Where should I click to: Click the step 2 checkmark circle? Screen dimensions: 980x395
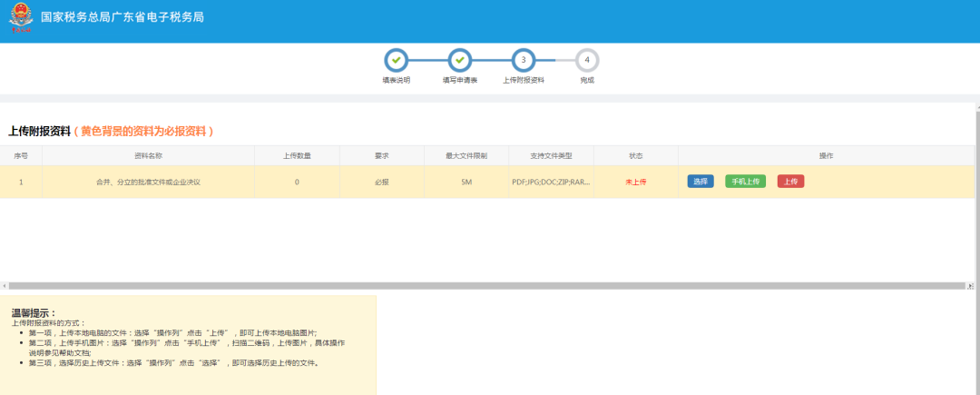pos(459,61)
